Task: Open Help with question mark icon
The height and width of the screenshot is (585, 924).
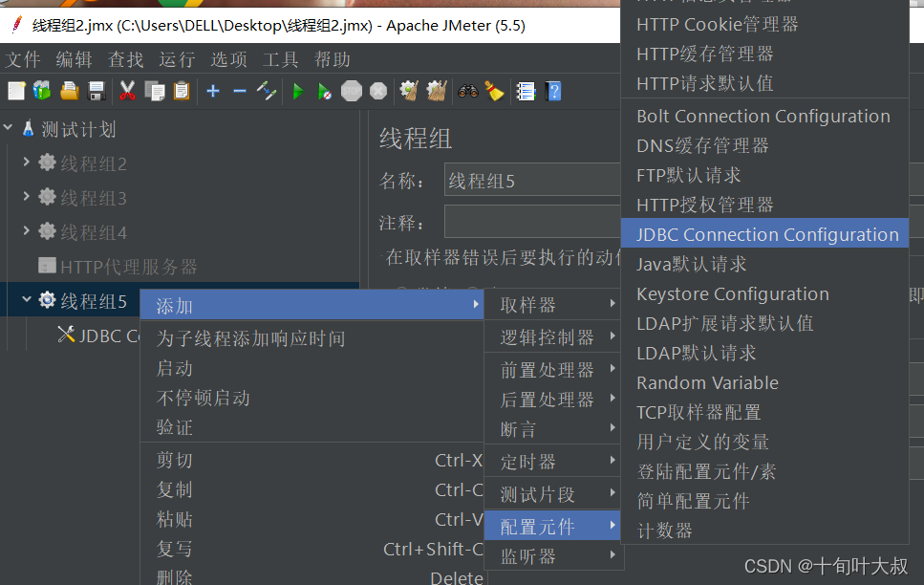Action: pos(553,92)
